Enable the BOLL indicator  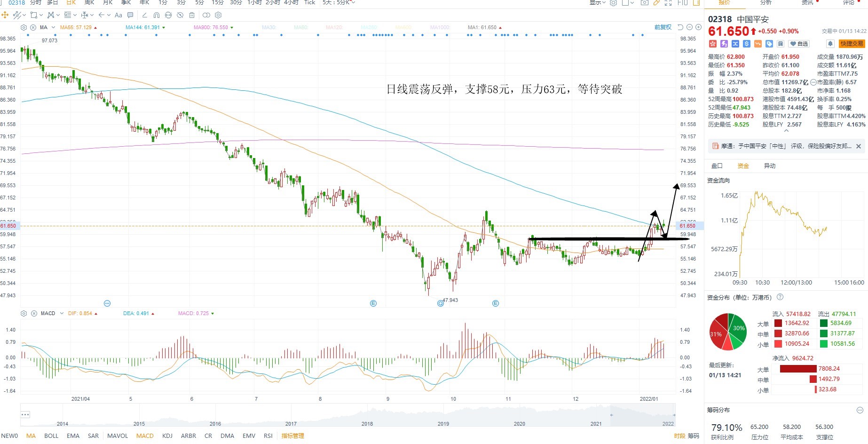click(x=51, y=436)
